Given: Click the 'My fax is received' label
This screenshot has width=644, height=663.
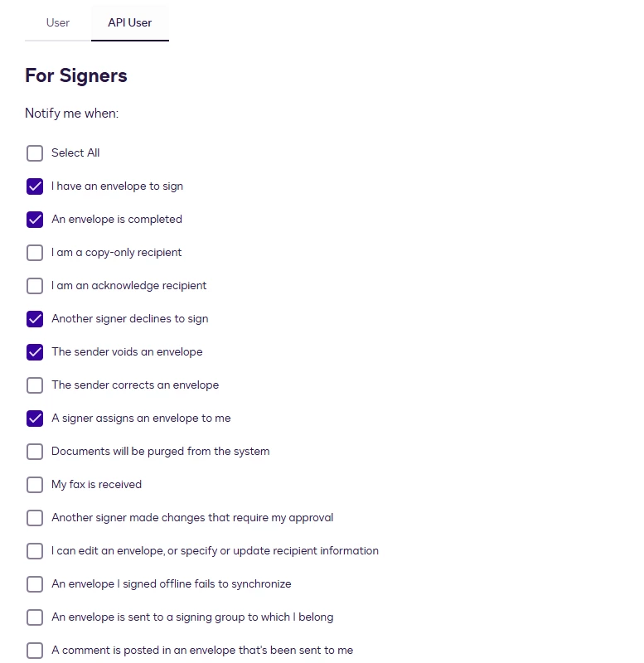Looking at the screenshot, I should click(96, 484).
